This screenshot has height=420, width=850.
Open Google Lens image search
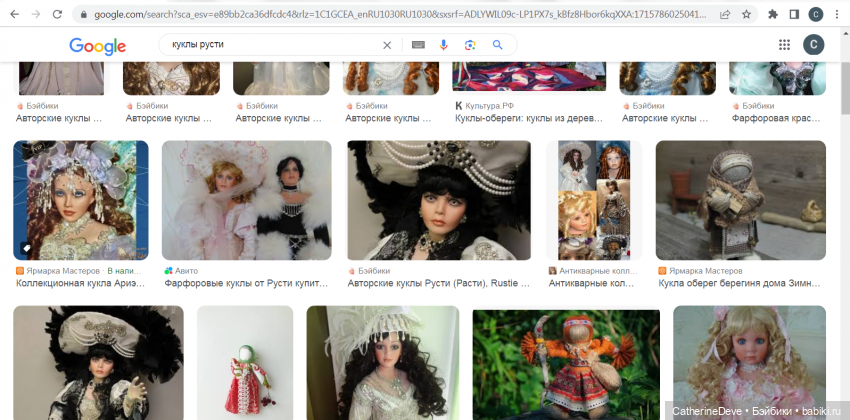[470, 45]
